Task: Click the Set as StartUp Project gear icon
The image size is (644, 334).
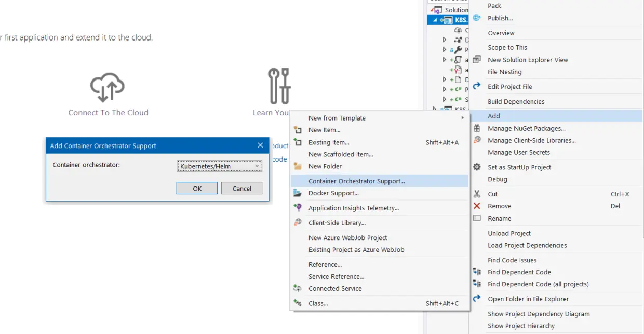Action: [x=477, y=167]
